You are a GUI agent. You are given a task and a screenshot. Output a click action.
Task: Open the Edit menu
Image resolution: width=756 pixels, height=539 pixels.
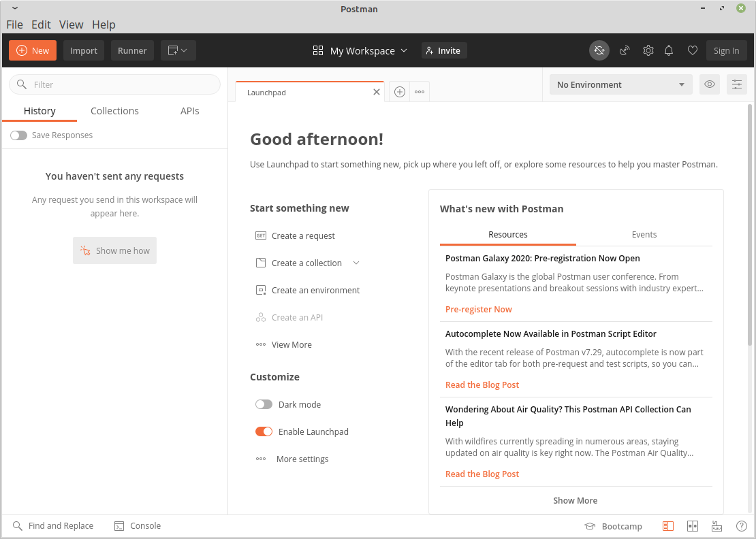tap(41, 24)
